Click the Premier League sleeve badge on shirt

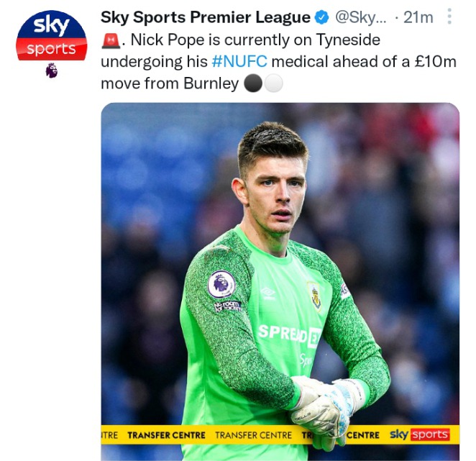coord(221,284)
